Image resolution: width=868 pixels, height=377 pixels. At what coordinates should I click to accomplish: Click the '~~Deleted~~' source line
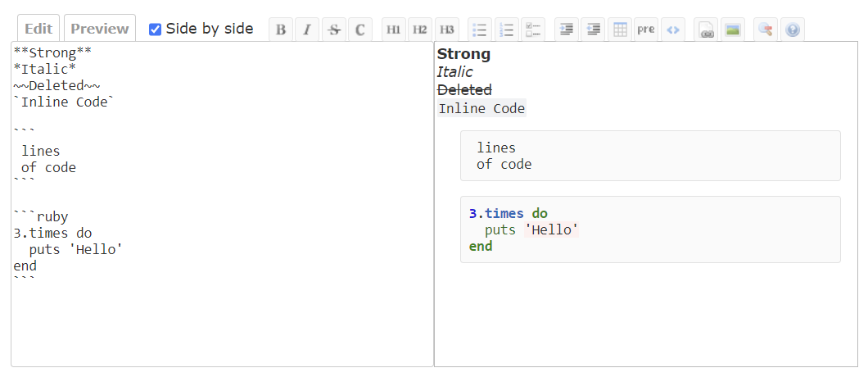pyautogui.click(x=57, y=86)
